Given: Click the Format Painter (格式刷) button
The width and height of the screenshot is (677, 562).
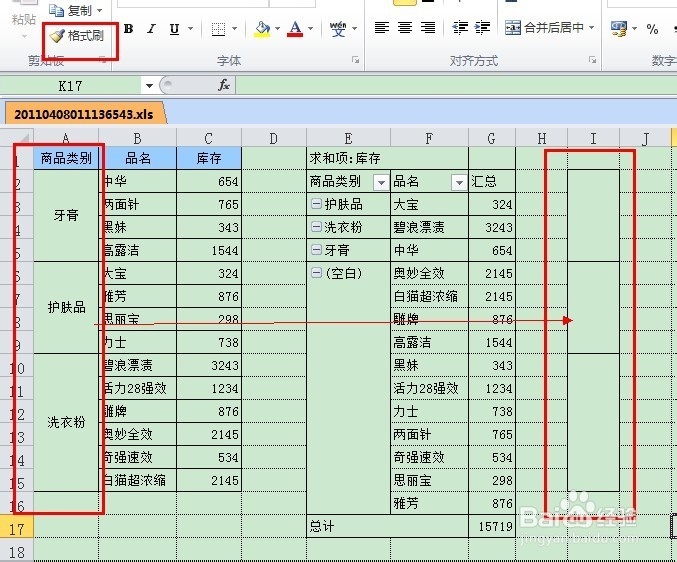Looking at the screenshot, I should pyautogui.click(x=77, y=35).
